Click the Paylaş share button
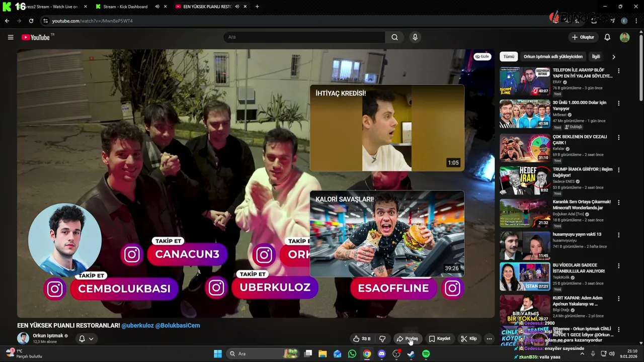 point(407,339)
